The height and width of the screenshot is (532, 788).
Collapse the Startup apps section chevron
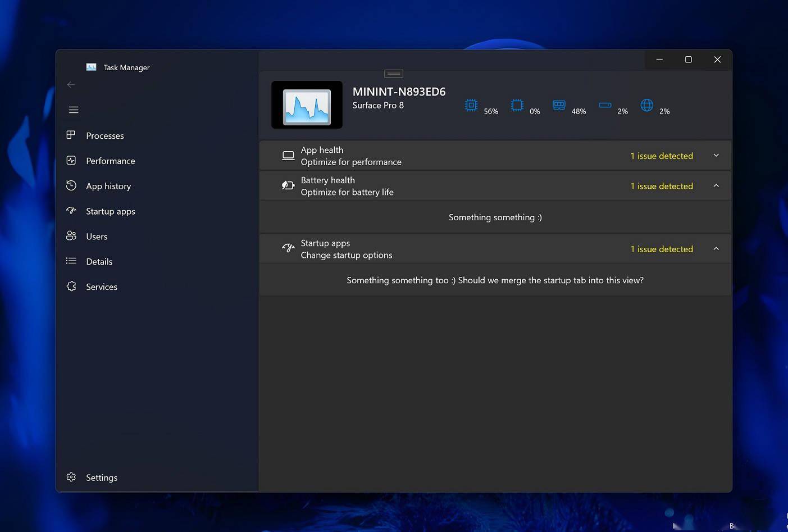(x=716, y=249)
